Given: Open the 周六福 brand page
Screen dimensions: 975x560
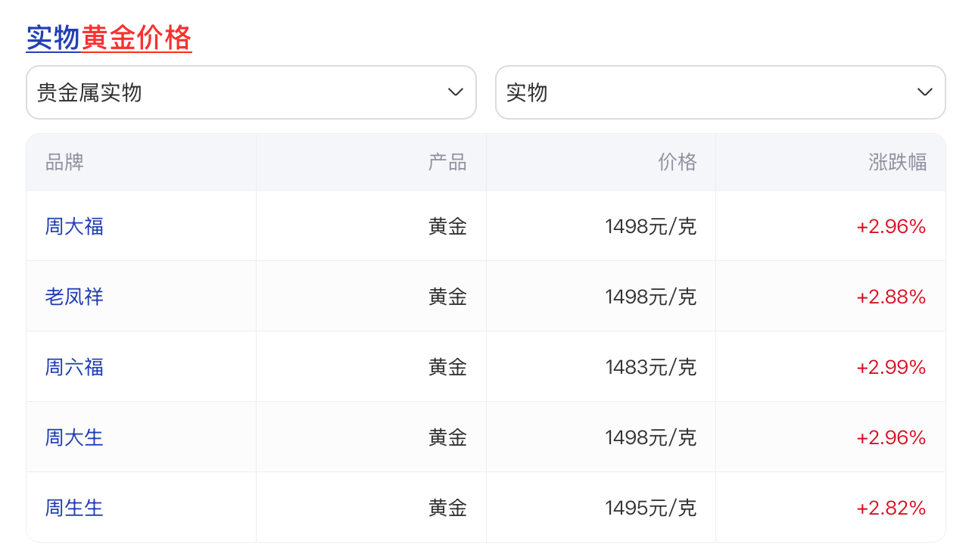Looking at the screenshot, I should [x=73, y=366].
